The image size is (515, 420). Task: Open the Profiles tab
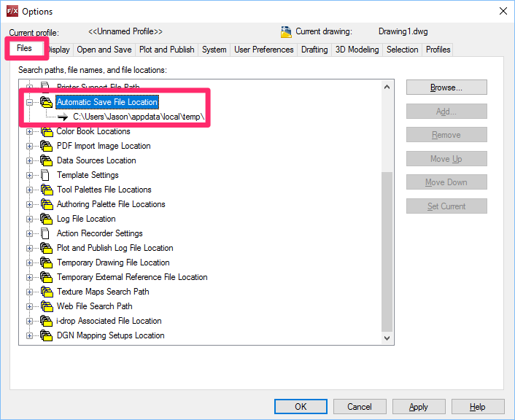pyautogui.click(x=438, y=50)
